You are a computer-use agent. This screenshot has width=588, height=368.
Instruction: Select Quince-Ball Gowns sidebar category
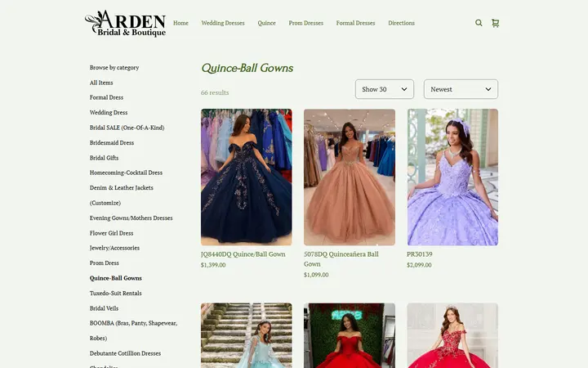116,278
